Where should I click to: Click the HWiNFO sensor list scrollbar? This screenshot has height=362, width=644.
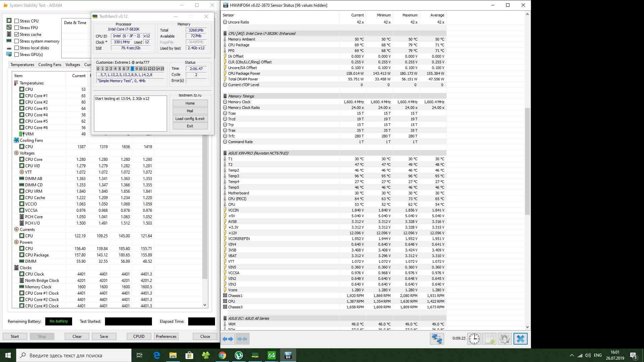pos(527,161)
